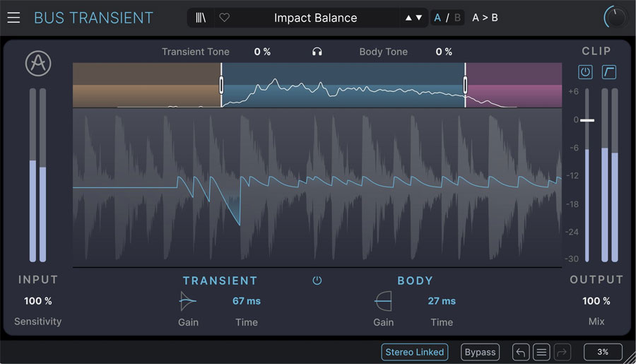Click the waveform gain reduction display
Viewport: 636px width, 364px height.
(317, 187)
